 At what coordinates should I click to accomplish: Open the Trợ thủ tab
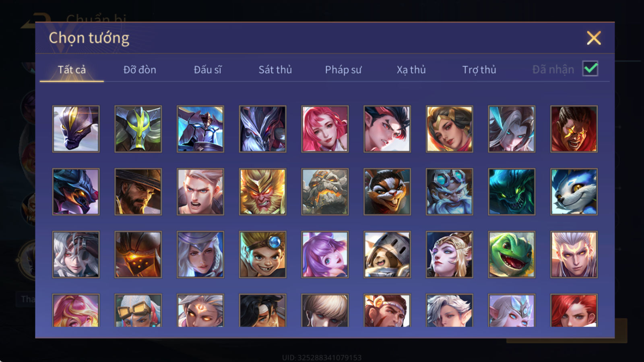pyautogui.click(x=479, y=70)
